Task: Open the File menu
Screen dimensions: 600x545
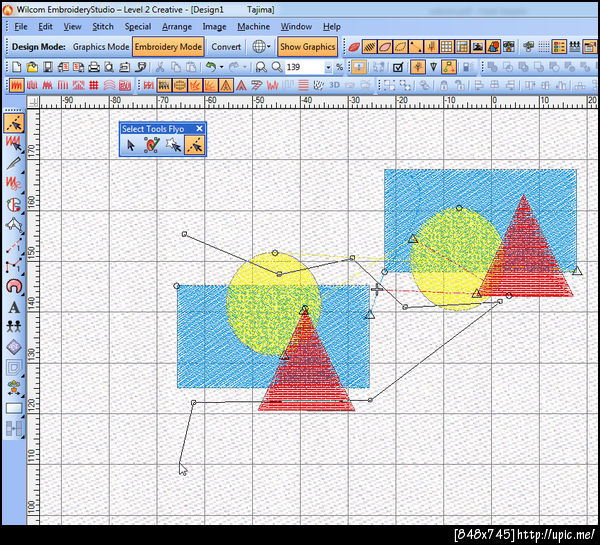Action: click(x=21, y=26)
